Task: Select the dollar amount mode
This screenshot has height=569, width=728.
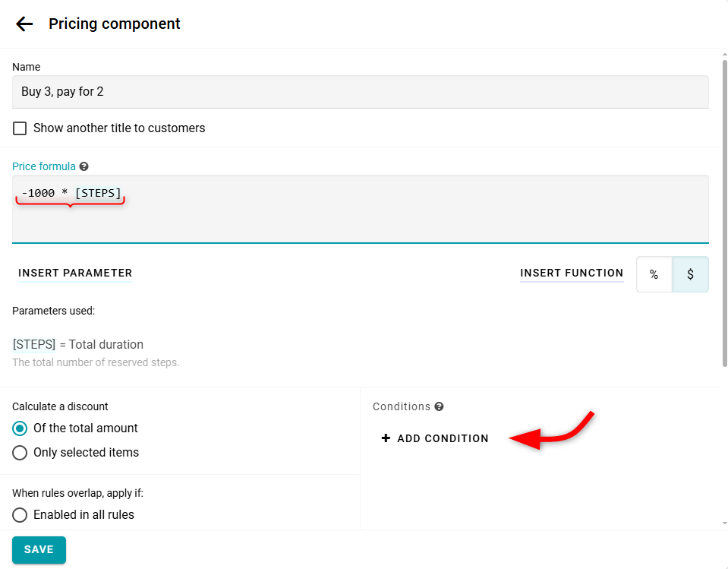Action: coord(690,274)
